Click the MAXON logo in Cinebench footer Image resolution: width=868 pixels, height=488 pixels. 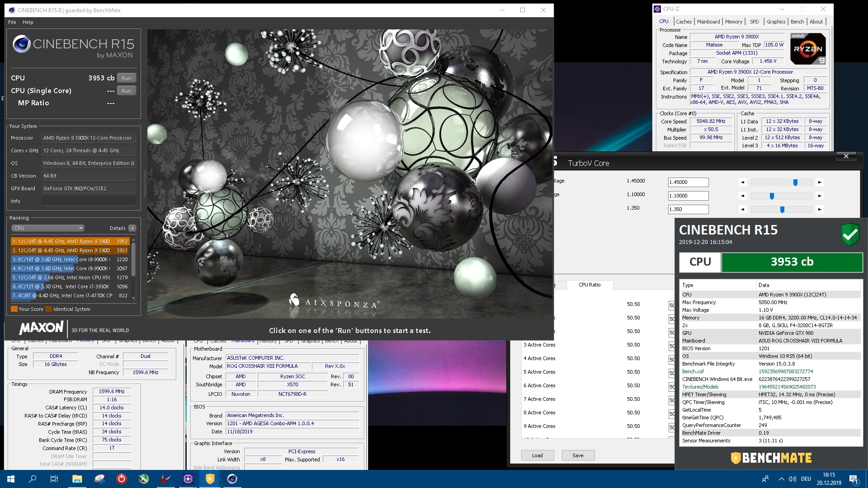(x=42, y=328)
